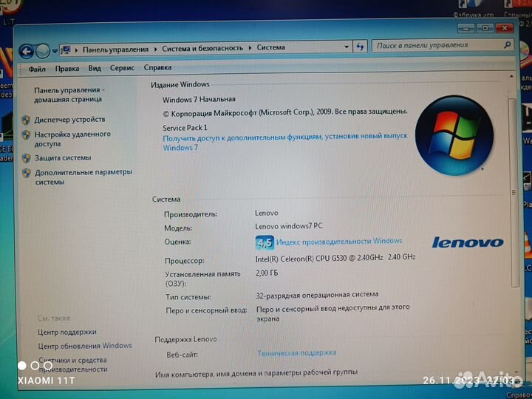Click 'Система' breadcrumb segment
Image resolution: width=532 pixels, height=399 pixels.
(x=270, y=47)
